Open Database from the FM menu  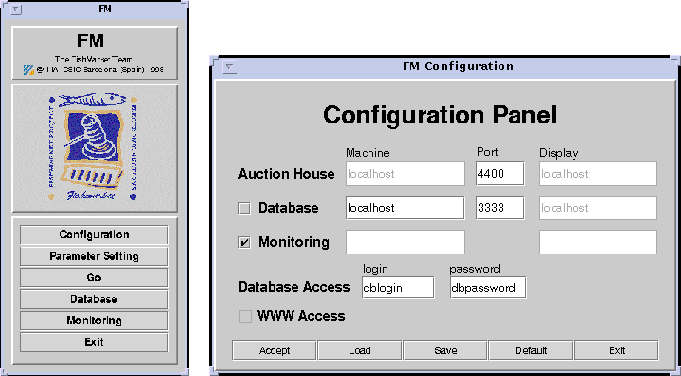click(x=94, y=299)
